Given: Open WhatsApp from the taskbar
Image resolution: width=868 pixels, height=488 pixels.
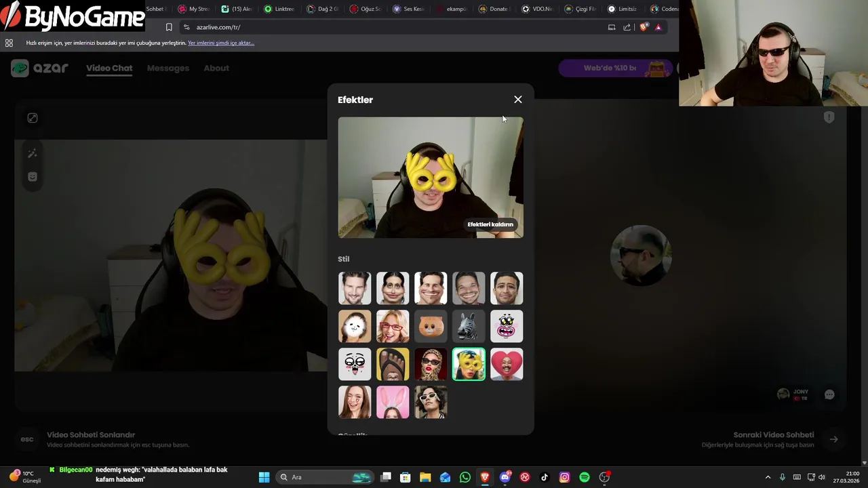Looking at the screenshot, I should click(x=465, y=477).
